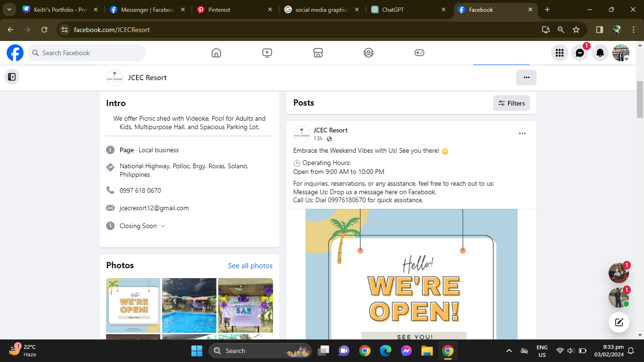Open the Chrome three-dot menu
The height and width of the screenshot is (362, 644).
634,30
